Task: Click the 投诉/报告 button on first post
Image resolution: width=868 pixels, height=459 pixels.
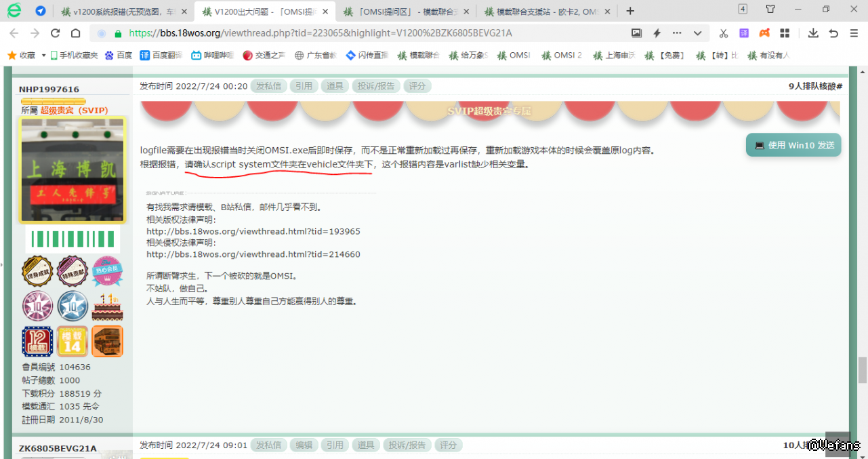Action: pyautogui.click(x=376, y=86)
